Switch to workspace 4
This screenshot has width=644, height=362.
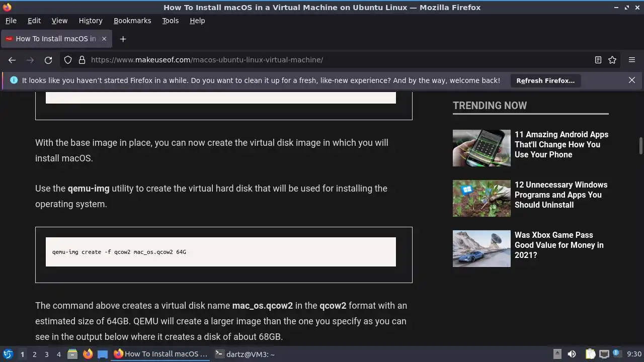[58, 354]
